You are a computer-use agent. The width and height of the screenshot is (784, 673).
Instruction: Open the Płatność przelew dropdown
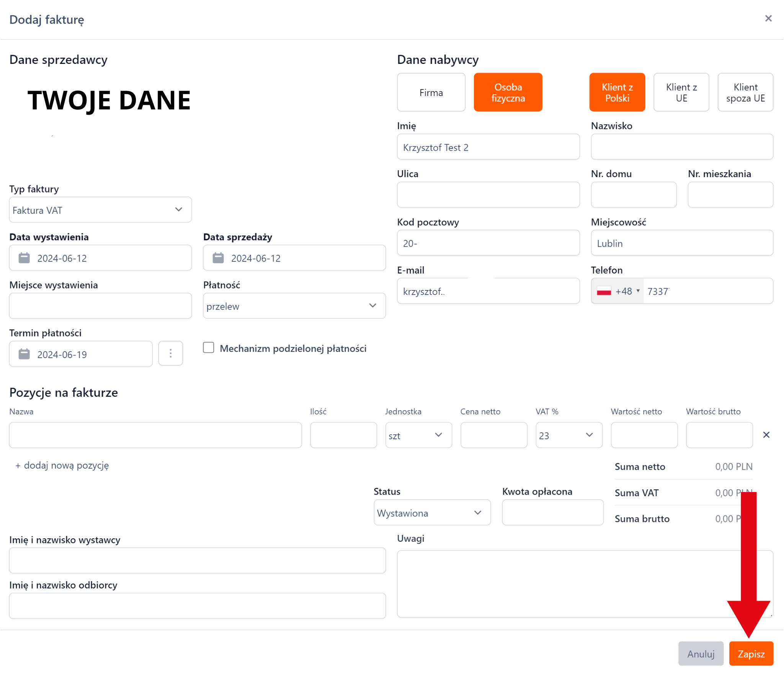click(x=294, y=306)
